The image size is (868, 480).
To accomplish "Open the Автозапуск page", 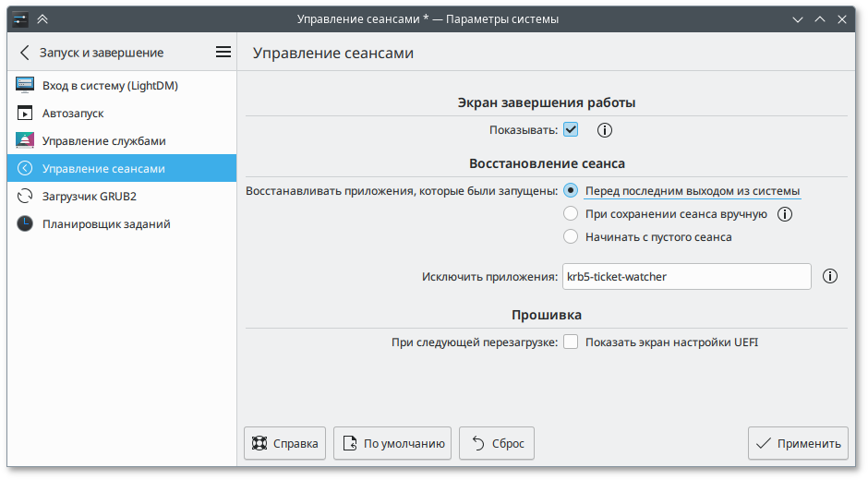I will pyautogui.click(x=122, y=113).
